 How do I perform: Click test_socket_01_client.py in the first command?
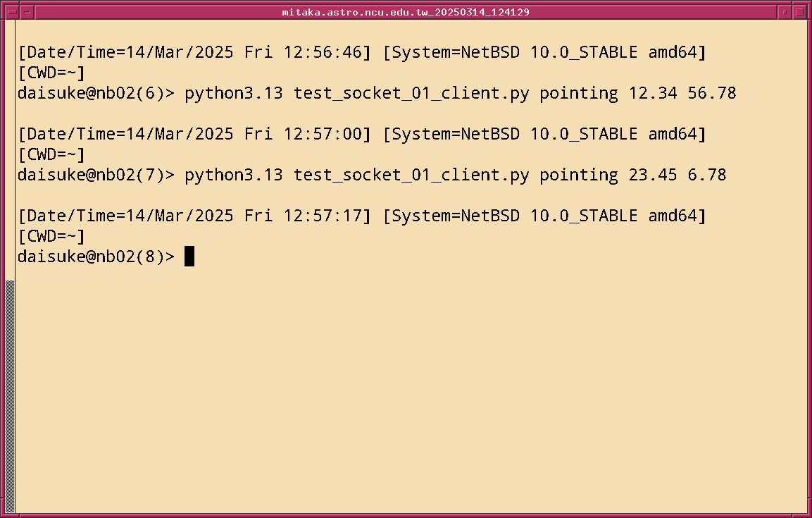coord(411,93)
